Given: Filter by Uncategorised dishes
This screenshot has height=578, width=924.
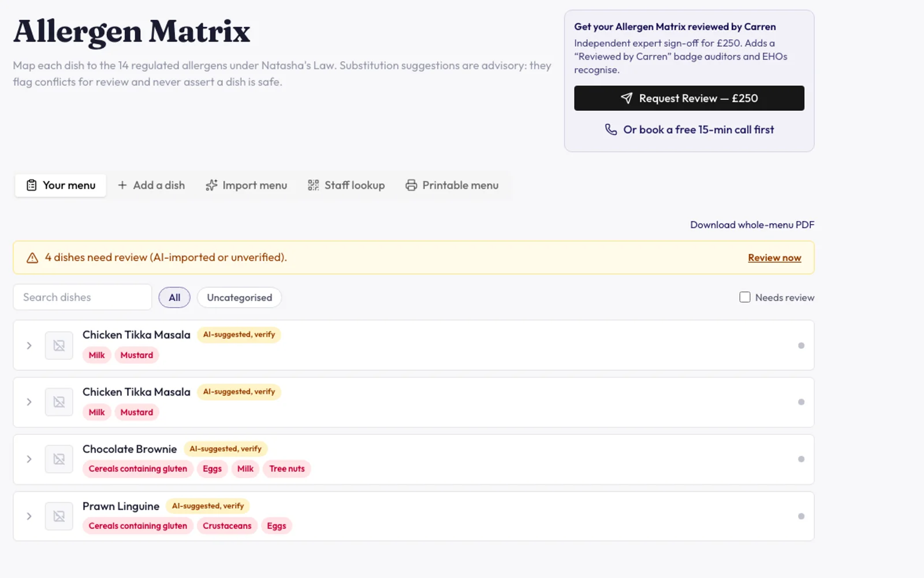Looking at the screenshot, I should click(x=239, y=297).
